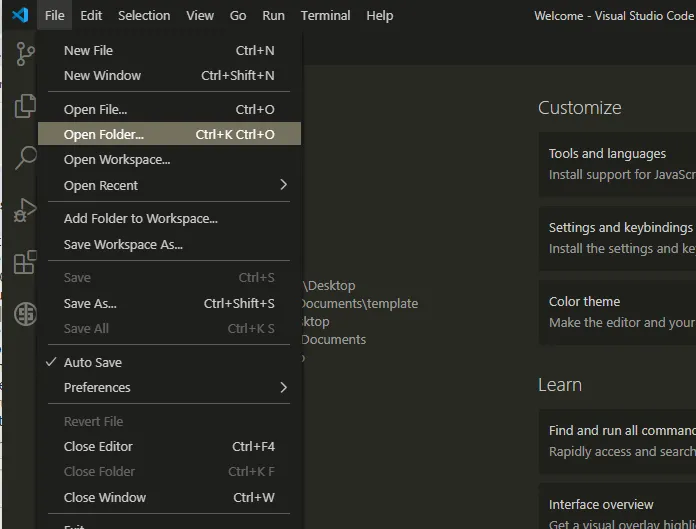Expand the Preferences submenu arrow

pos(284,387)
